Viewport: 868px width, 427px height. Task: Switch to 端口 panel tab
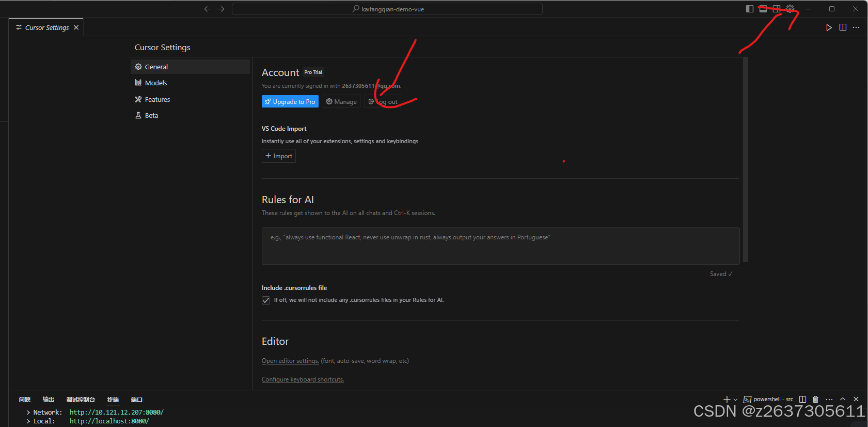137,400
